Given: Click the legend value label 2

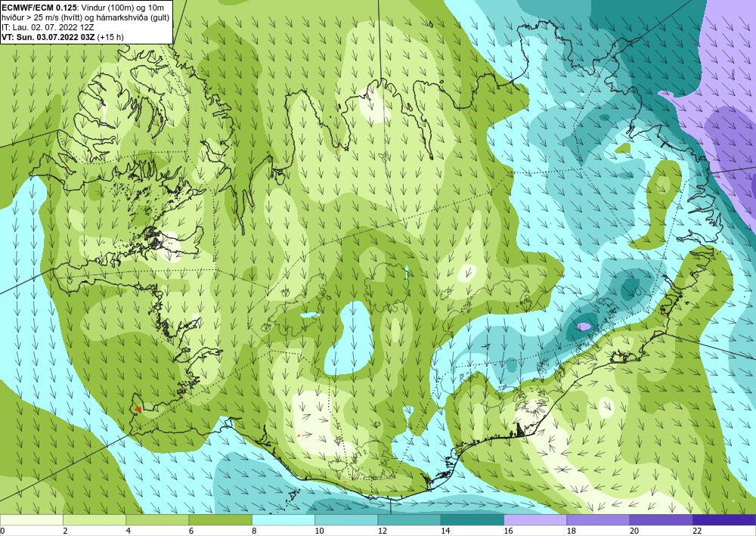Looking at the screenshot, I should (x=65, y=531).
